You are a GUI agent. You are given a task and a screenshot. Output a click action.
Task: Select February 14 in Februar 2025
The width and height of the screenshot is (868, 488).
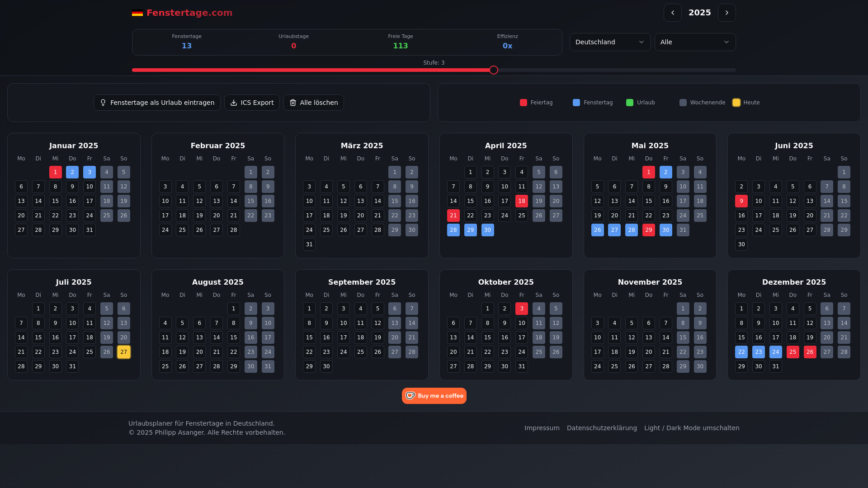tap(234, 201)
